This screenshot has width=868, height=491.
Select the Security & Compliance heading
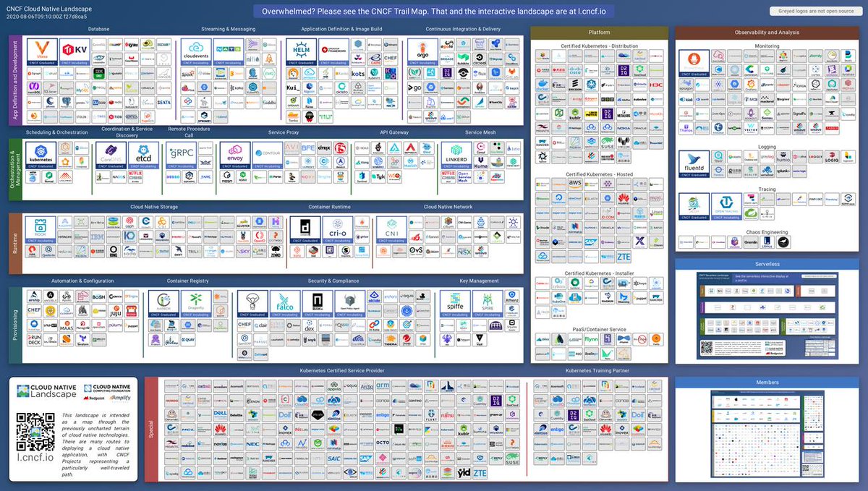pos(334,281)
